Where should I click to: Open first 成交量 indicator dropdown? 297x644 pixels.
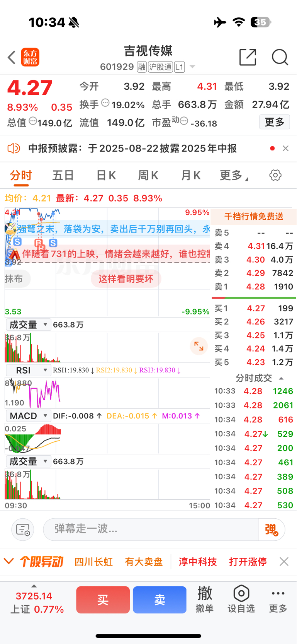click(29, 325)
